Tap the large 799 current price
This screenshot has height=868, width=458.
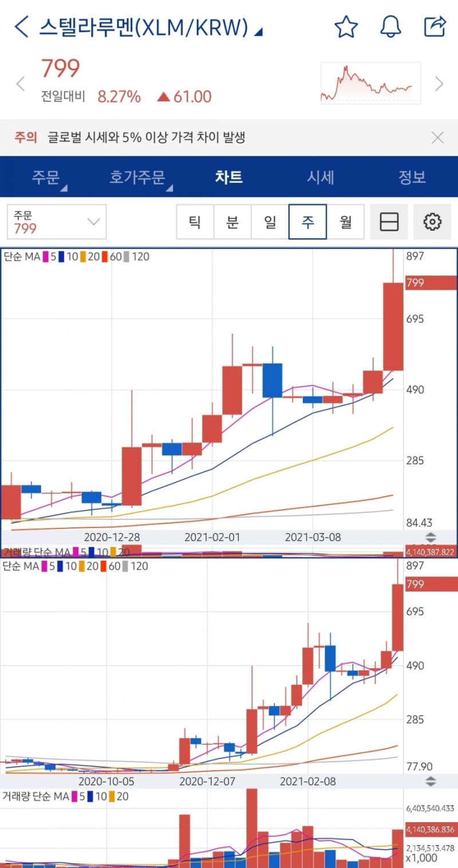point(60,69)
